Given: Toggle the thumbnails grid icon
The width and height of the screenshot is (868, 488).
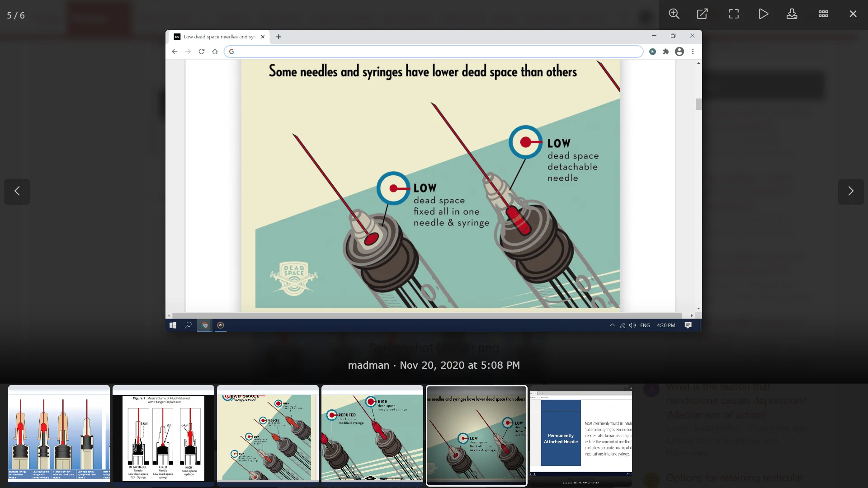Looking at the screenshot, I should [823, 14].
